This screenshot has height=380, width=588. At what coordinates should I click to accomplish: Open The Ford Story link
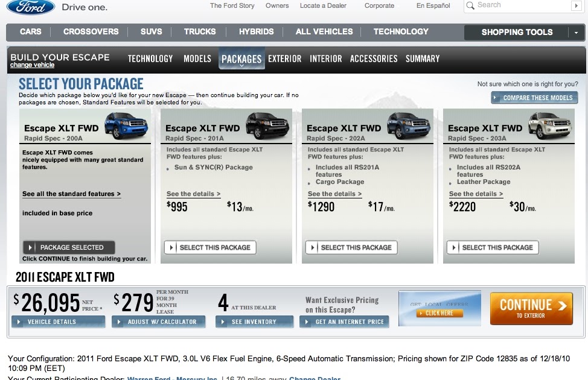pyautogui.click(x=232, y=5)
